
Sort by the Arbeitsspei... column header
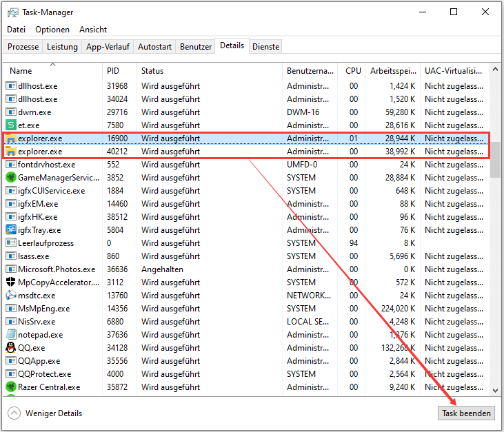[392, 71]
